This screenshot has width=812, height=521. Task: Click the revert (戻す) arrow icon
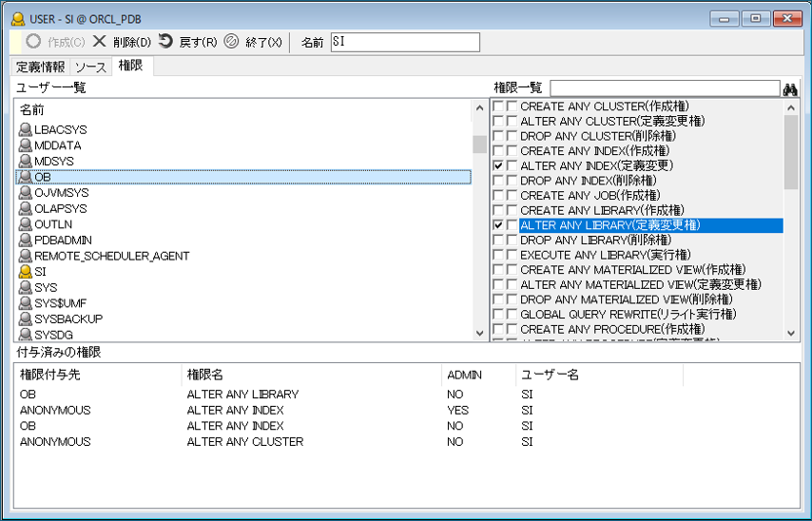click(x=165, y=42)
